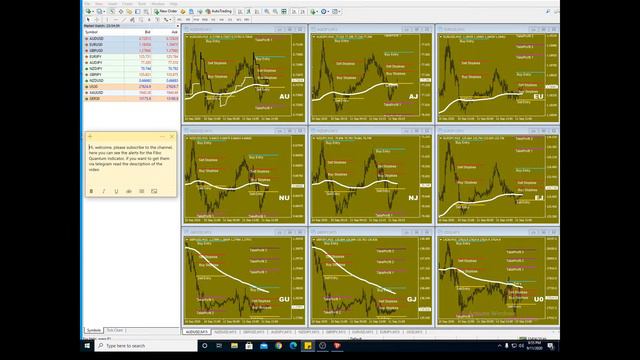Toggle Chart Shift icon

(303, 11)
